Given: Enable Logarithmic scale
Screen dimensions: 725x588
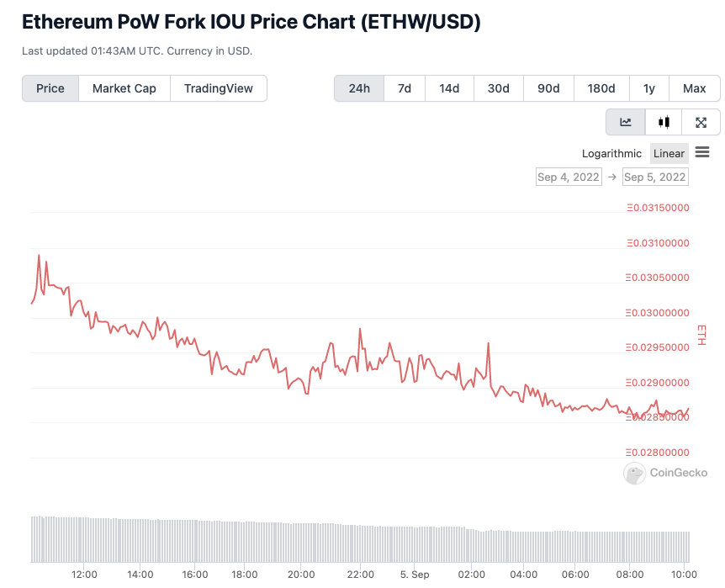Looking at the screenshot, I should (611, 153).
